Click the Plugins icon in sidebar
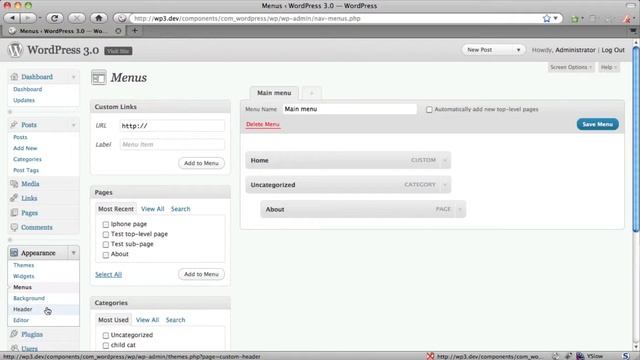 (x=14, y=334)
